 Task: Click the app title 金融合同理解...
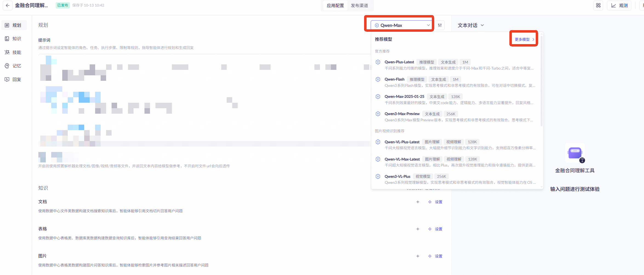(31, 5)
